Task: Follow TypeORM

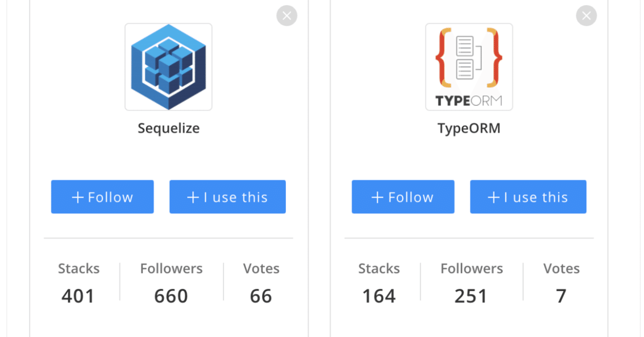Action: [x=403, y=197]
